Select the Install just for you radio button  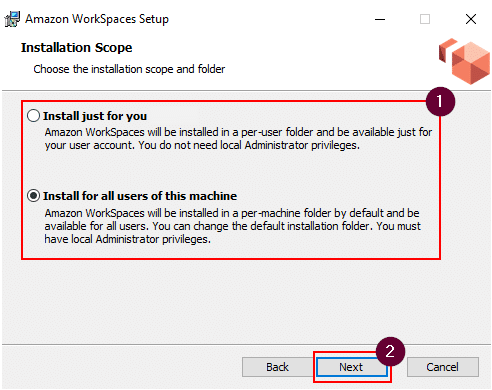(x=33, y=116)
